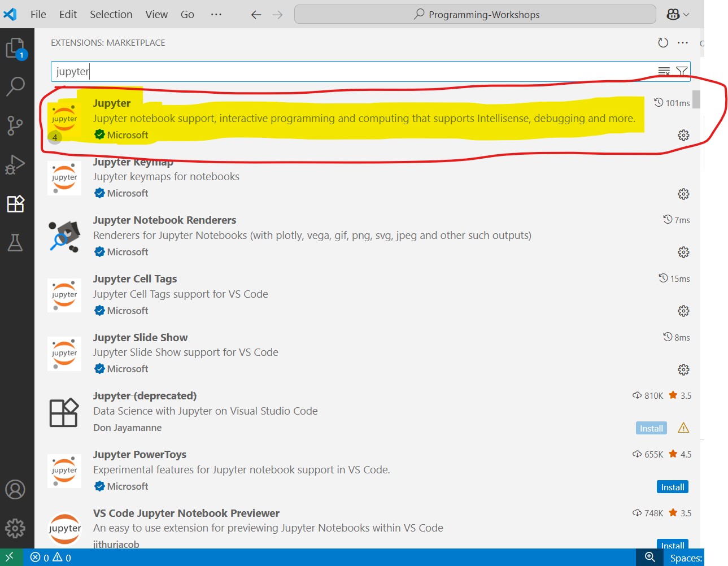
Task: Open manage gear for Jupyter Keymap
Action: point(683,194)
